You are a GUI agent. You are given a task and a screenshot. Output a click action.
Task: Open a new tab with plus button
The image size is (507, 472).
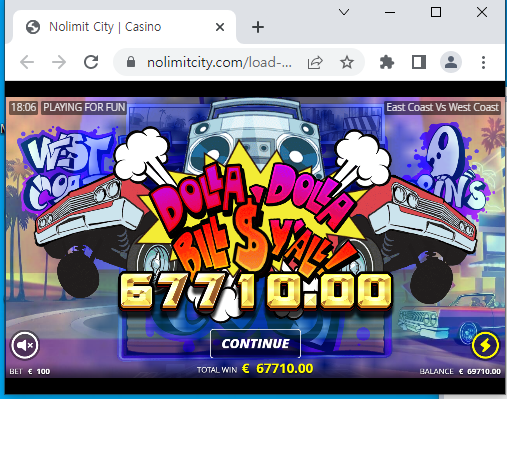point(258,27)
